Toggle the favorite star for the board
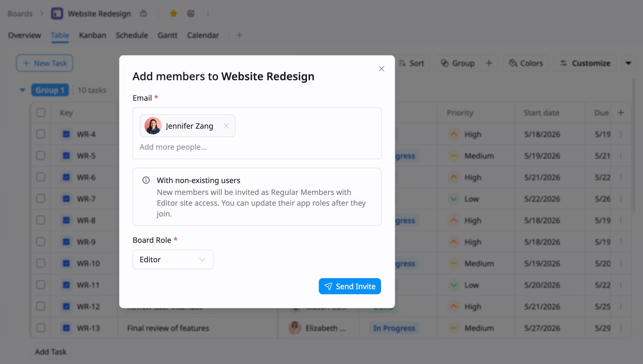 coord(174,13)
